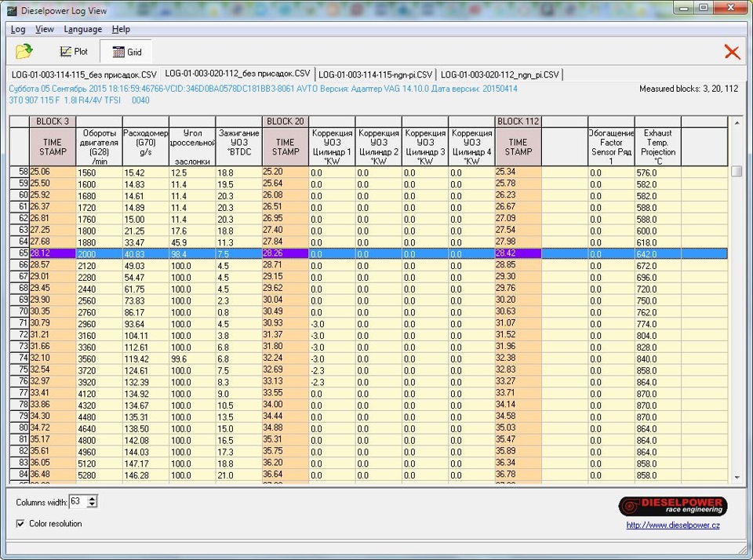The height and width of the screenshot is (560, 753).
Task: Open the View menu
Action: click(x=45, y=29)
